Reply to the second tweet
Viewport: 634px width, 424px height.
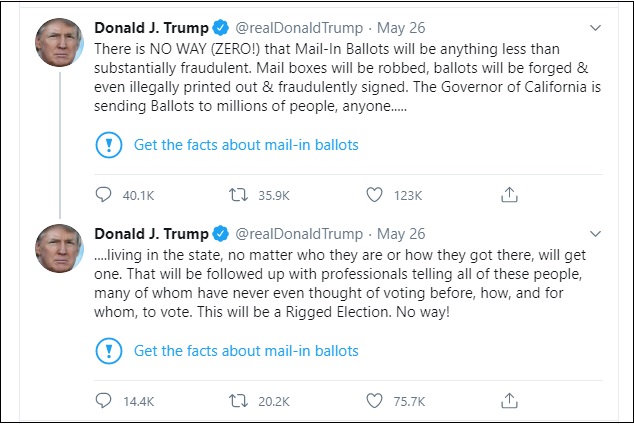click(x=105, y=401)
